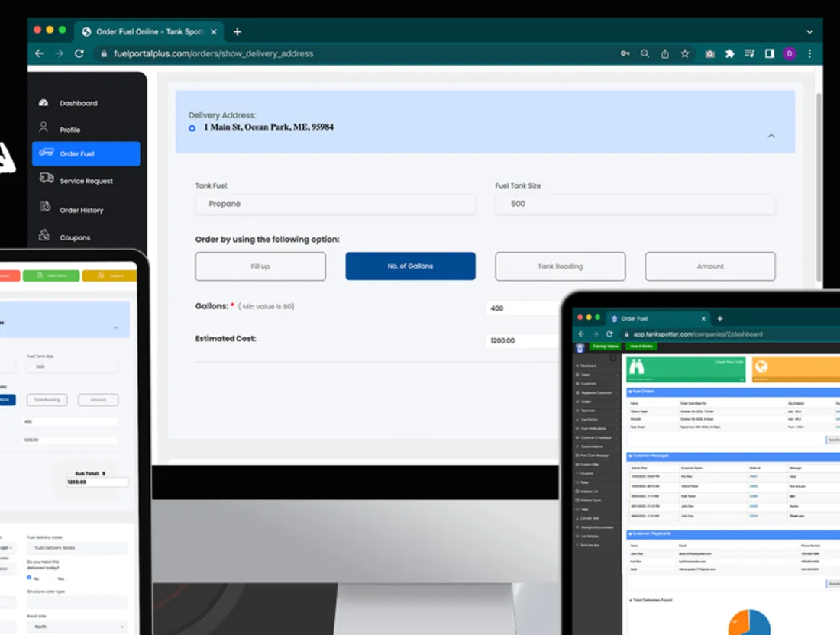This screenshot has height=635, width=840.
Task: Select the Yes radio for delivered today on tablet
Action: point(60,579)
